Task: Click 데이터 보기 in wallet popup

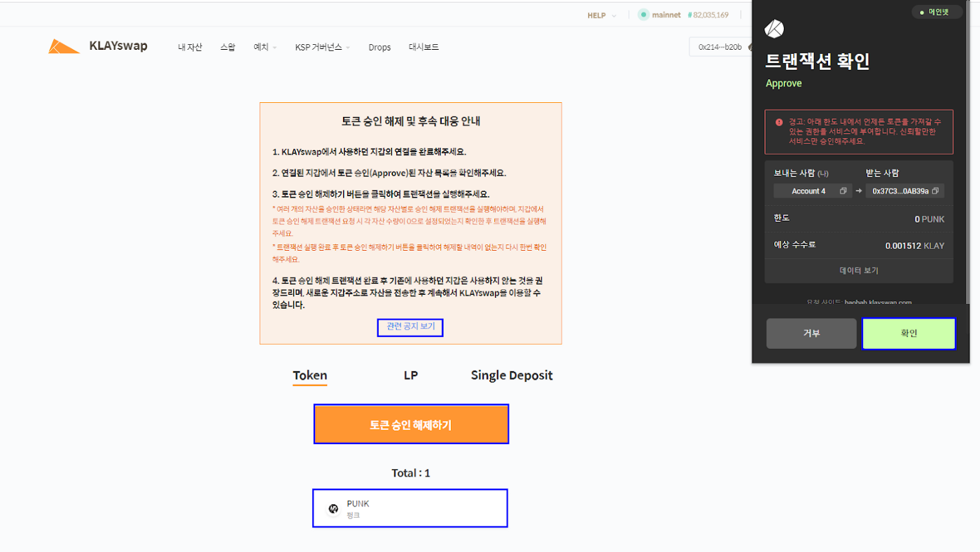Action: pyautogui.click(x=859, y=270)
